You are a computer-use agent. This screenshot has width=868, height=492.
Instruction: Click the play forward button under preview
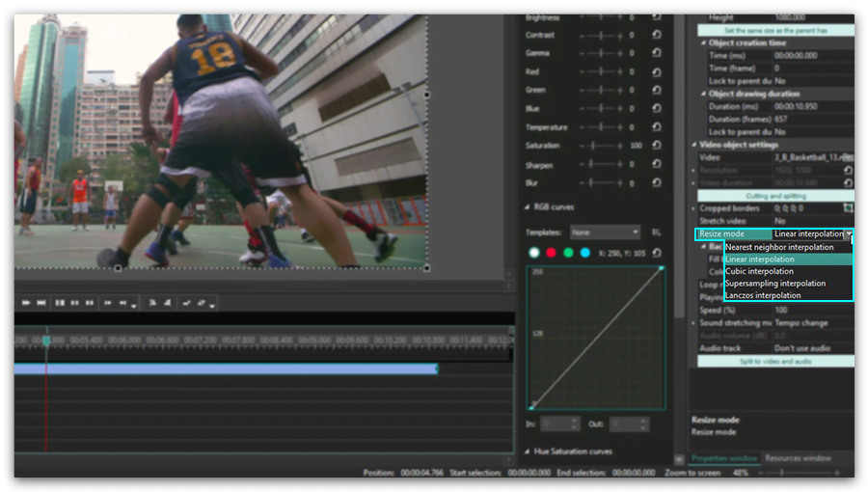point(26,303)
